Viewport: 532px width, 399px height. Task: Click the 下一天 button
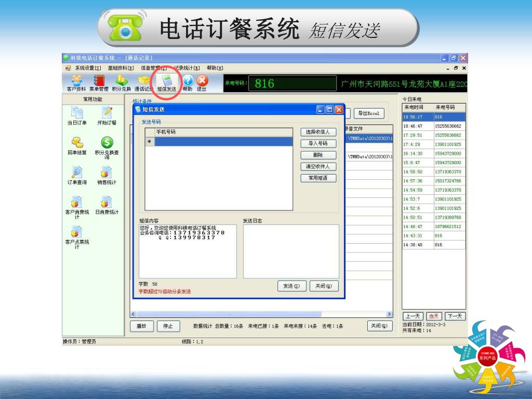pos(455,316)
